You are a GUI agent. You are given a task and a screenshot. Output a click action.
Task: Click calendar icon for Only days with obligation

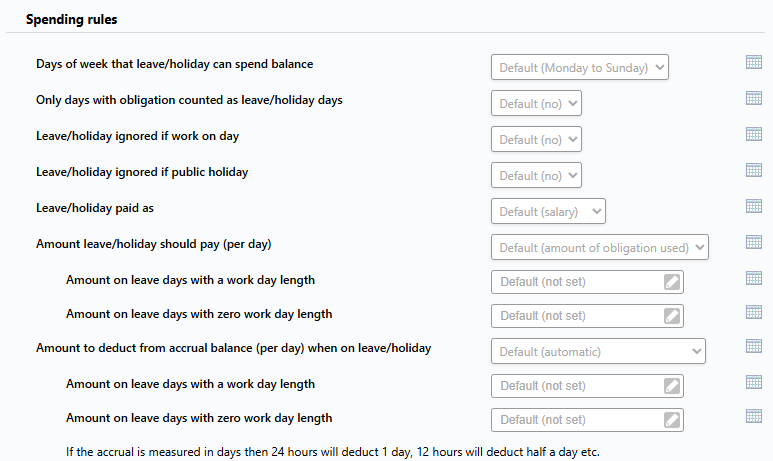[754, 98]
